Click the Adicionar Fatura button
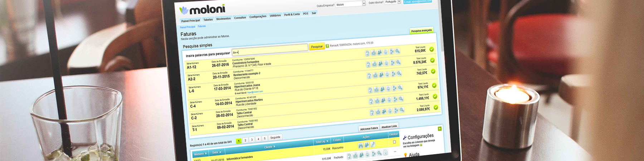 click(369, 128)
